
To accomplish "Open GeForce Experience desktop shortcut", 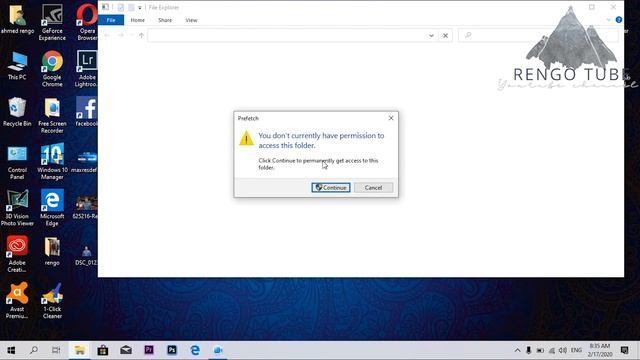I will point(52,22).
